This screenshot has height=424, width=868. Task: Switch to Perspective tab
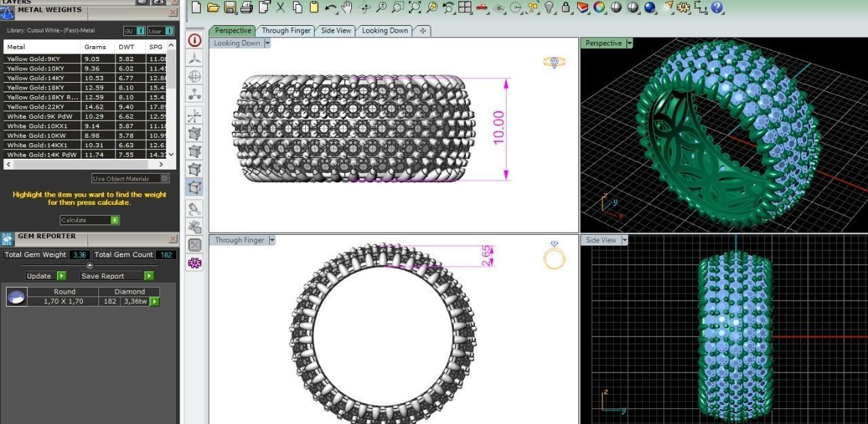click(x=233, y=31)
